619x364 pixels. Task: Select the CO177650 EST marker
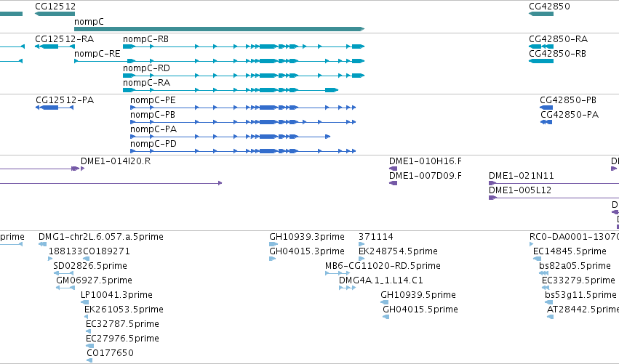[89, 360]
